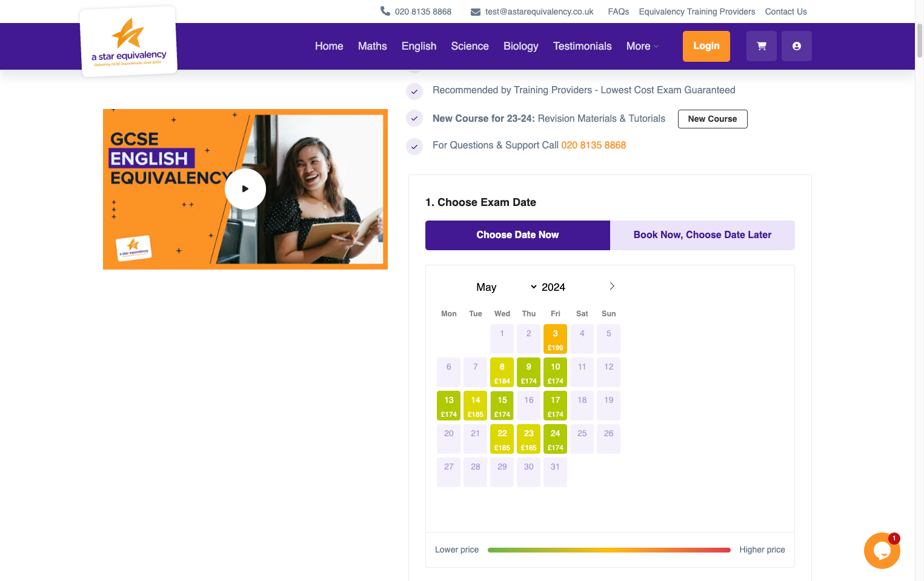Open the Maths menu item

pos(373,46)
